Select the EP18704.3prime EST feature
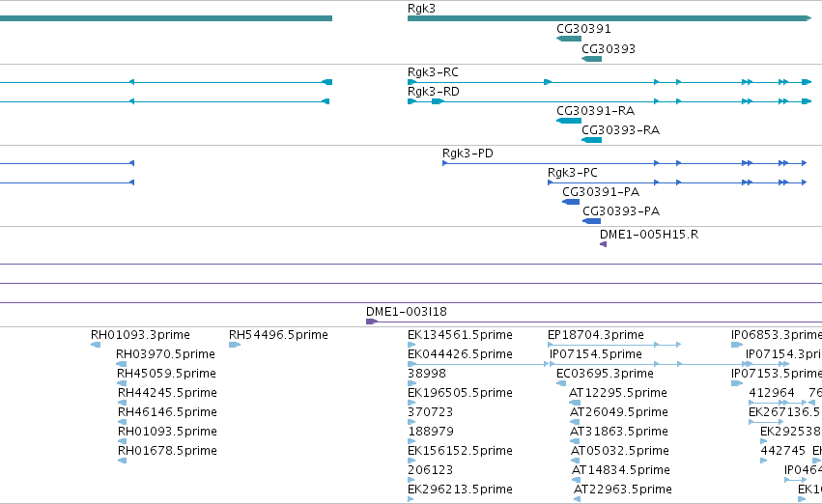 click(614, 345)
